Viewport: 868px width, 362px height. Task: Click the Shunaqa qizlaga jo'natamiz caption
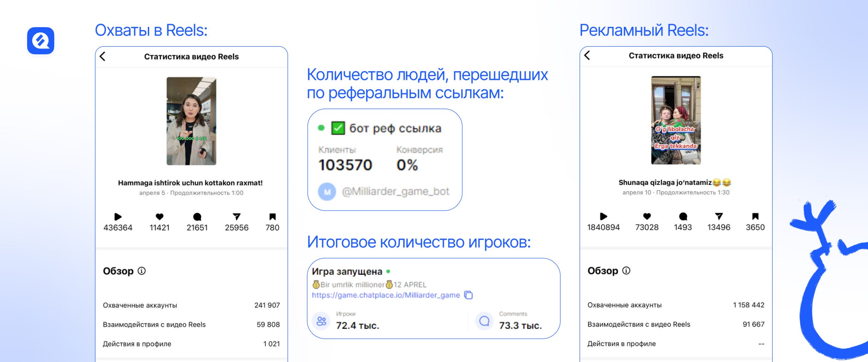pyautogui.click(x=675, y=183)
